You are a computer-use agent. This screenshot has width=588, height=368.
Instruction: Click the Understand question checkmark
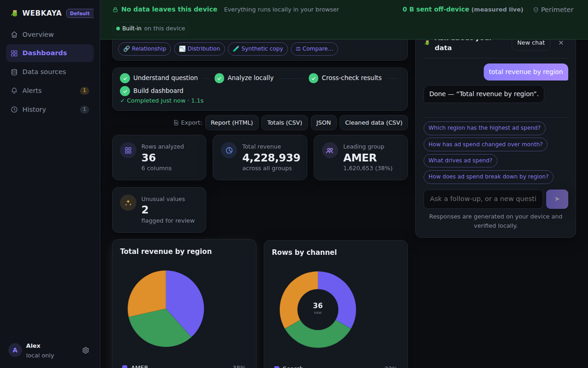125,78
